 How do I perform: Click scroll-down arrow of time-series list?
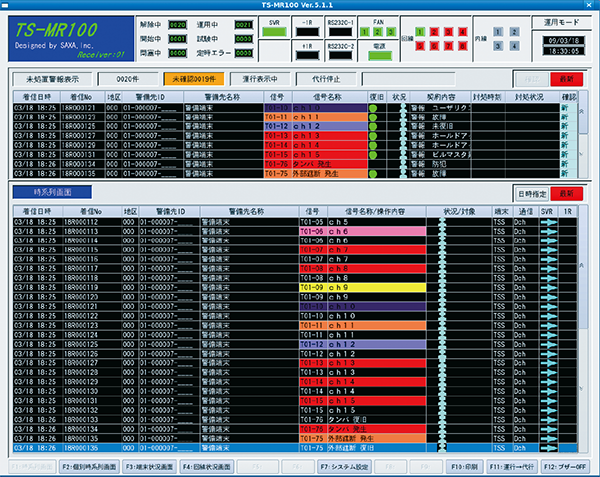[x=582, y=389]
